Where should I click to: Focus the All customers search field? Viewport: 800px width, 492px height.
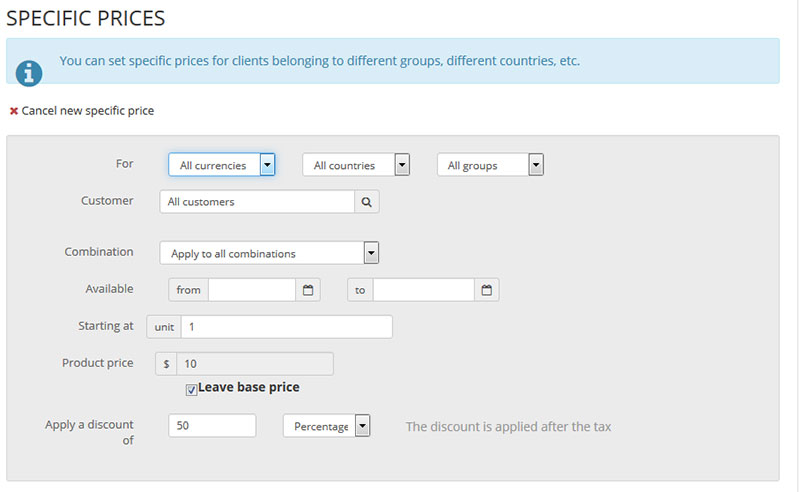coord(257,202)
